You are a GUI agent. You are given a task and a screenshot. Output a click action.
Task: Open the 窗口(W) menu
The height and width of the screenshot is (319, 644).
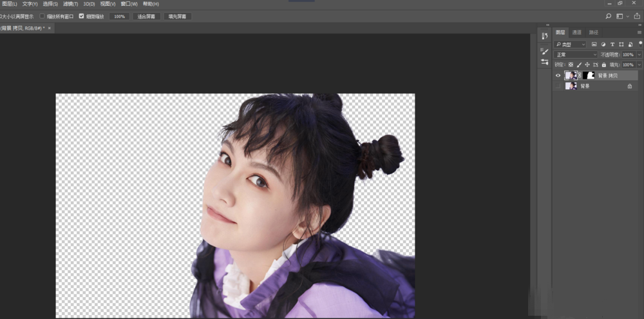129,4
